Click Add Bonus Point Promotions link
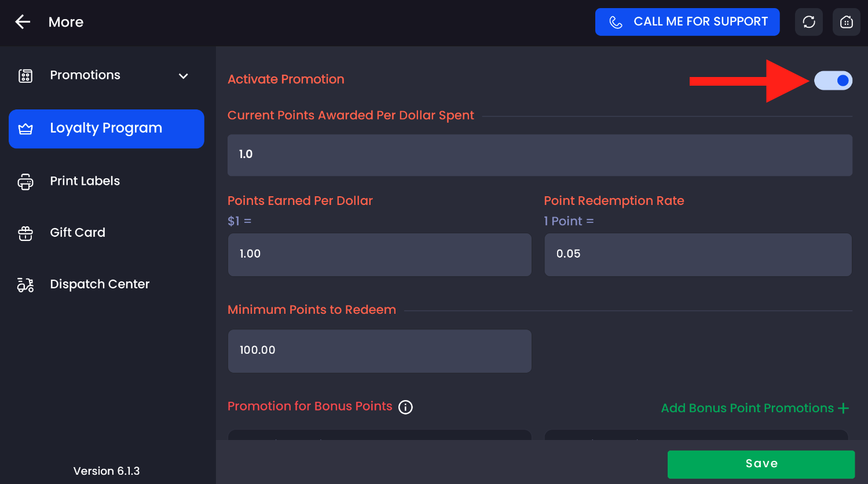The image size is (868, 484). tap(755, 408)
